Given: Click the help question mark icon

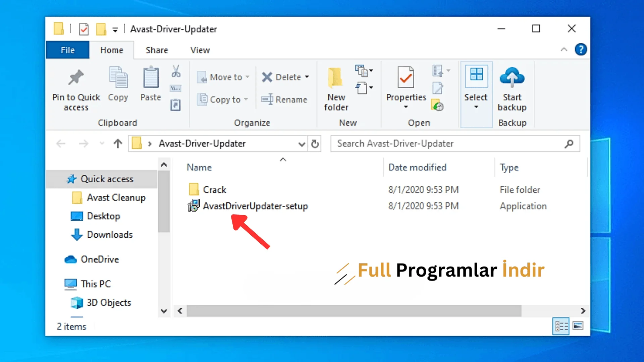Looking at the screenshot, I should tap(581, 50).
